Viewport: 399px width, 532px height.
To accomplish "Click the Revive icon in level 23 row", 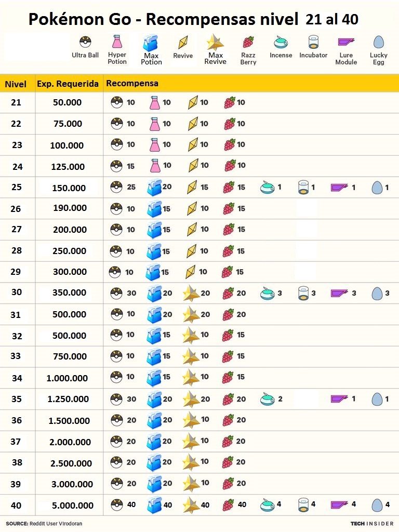I will 193,145.
